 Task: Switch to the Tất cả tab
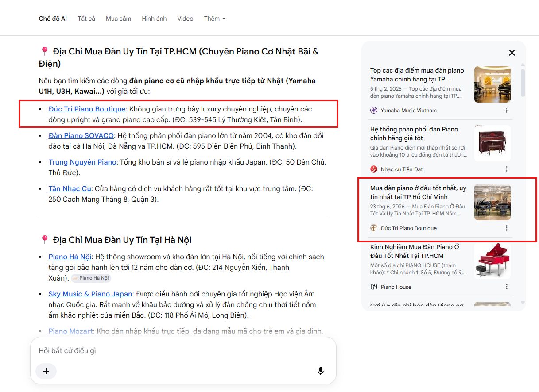tap(86, 19)
